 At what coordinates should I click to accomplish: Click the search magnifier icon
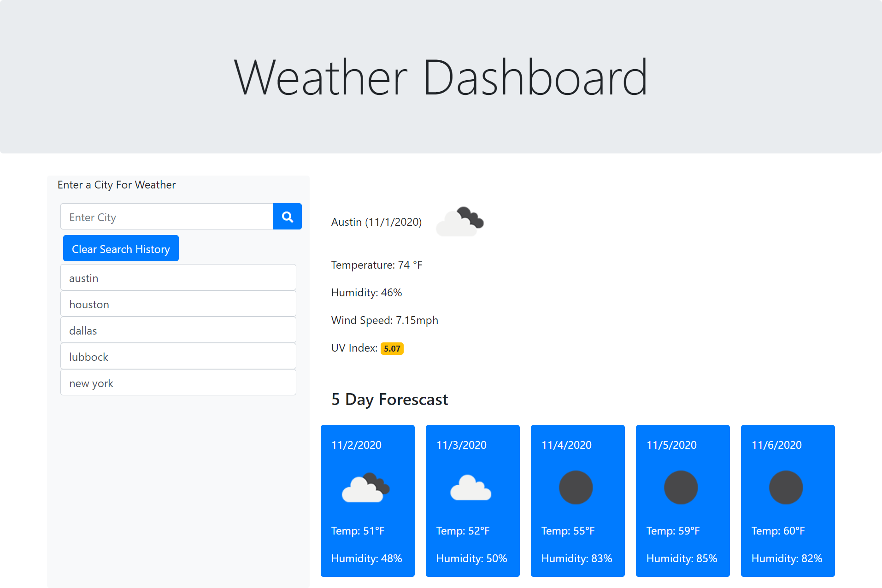click(x=287, y=216)
